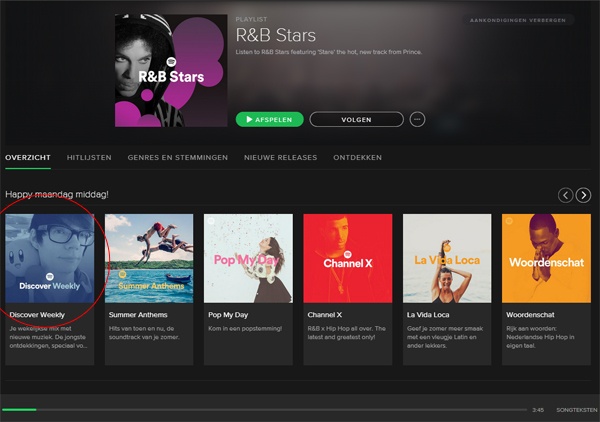Click the 3:45 track duration

pos(538,410)
